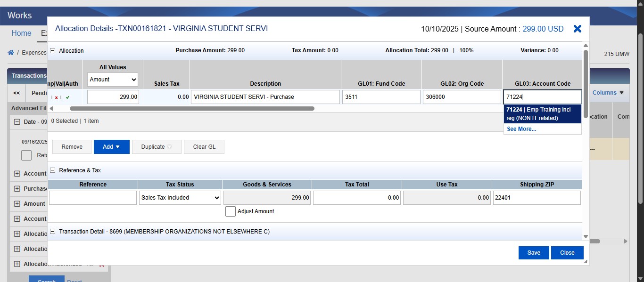Click the red X validation icon in the allocation row
This screenshot has width=644, height=282.
(56, 97)
